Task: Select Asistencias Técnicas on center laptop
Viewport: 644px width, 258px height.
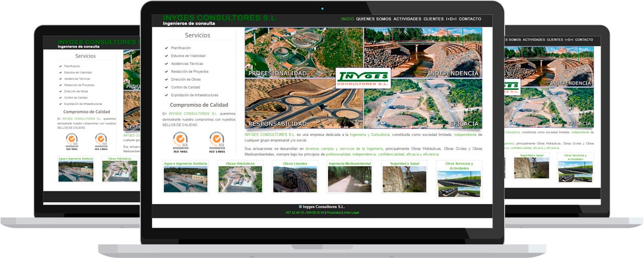Action: pos(187,64)
